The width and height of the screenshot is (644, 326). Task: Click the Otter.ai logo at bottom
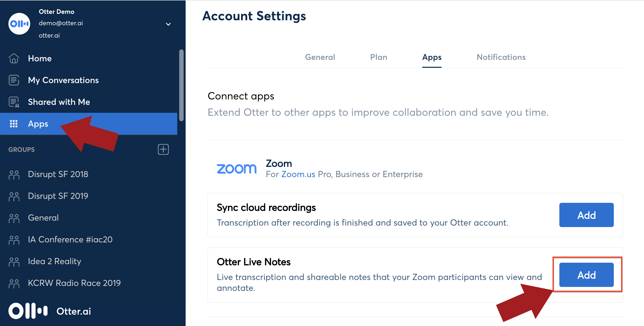pyautogui.click(x=28, y=311)
